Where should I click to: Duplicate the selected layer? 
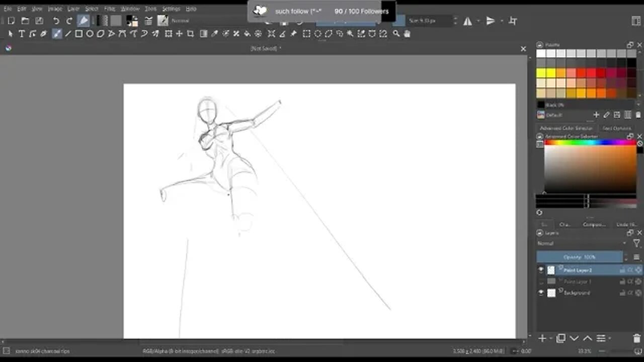point(561,338)
